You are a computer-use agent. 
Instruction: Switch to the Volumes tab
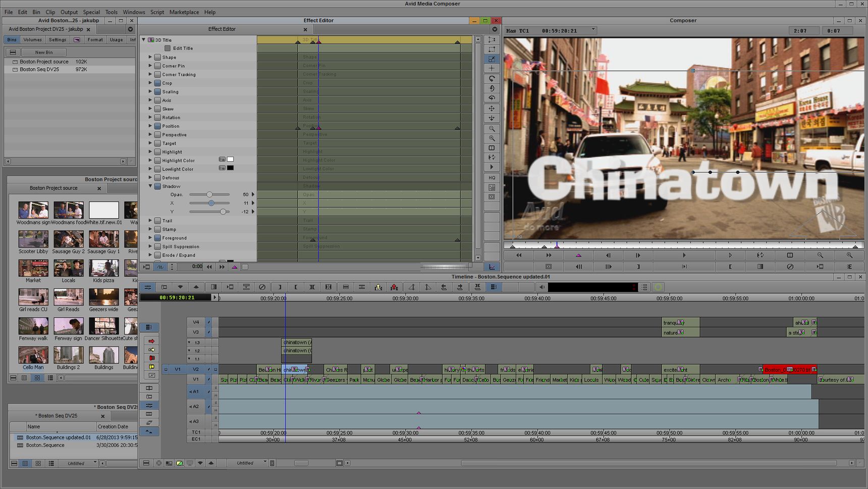pyautogui.click(x=33, y=39)
